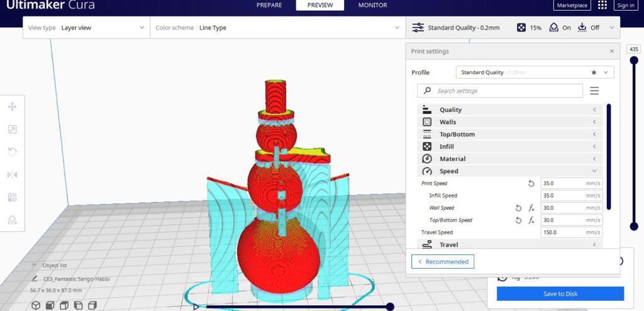Reset Wall Speed to default value
This screenshot has height=311, width=644.
518,208
